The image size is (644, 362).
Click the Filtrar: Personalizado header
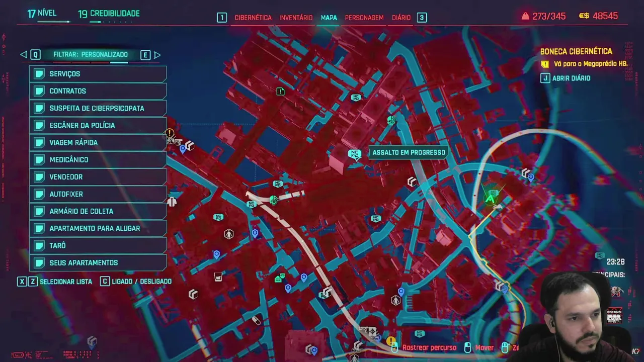[91, 54]
